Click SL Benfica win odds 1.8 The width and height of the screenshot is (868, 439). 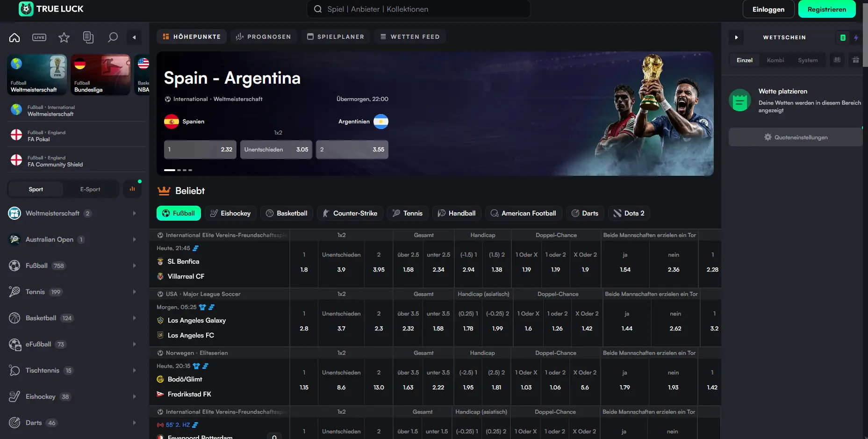click(x=304, y=264)
